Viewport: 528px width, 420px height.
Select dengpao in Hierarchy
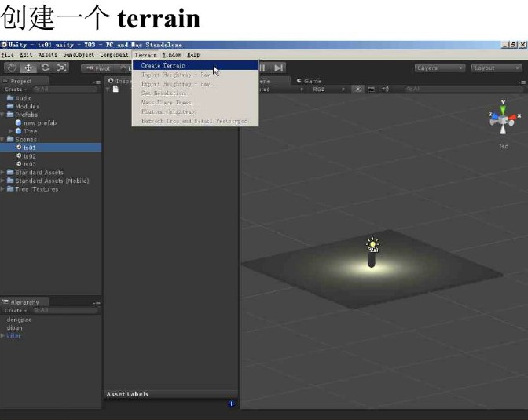19,320
